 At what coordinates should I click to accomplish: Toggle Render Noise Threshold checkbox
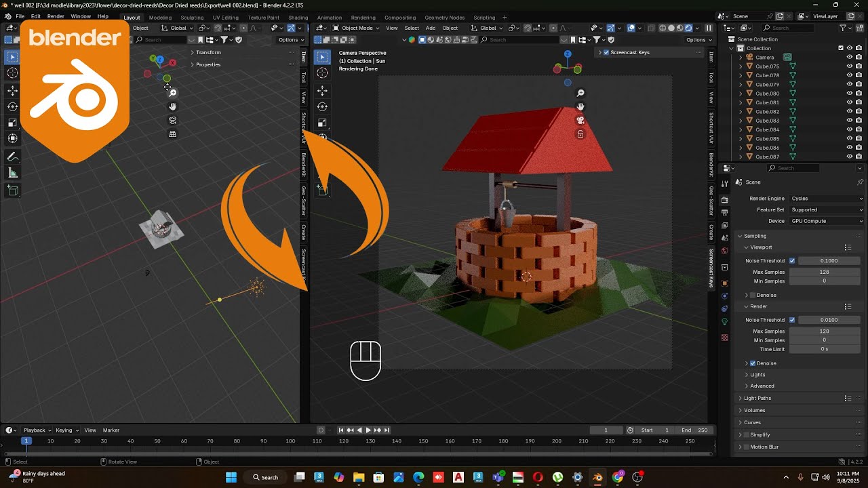tap(792, 320)
